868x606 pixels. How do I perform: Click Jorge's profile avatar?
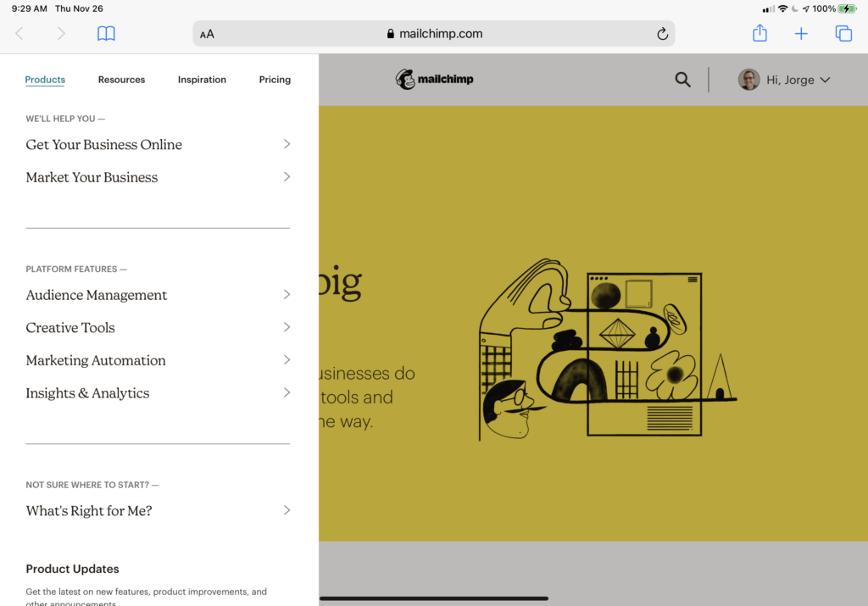tap(748, 80)
